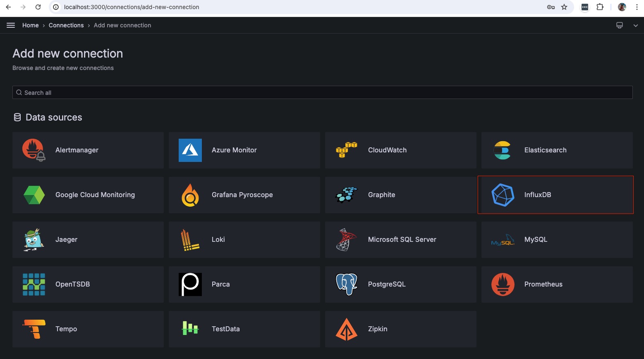644x359 pixels.
Task: Click the Elasticsearch logo icon
Action: click(x=503, y=150)
